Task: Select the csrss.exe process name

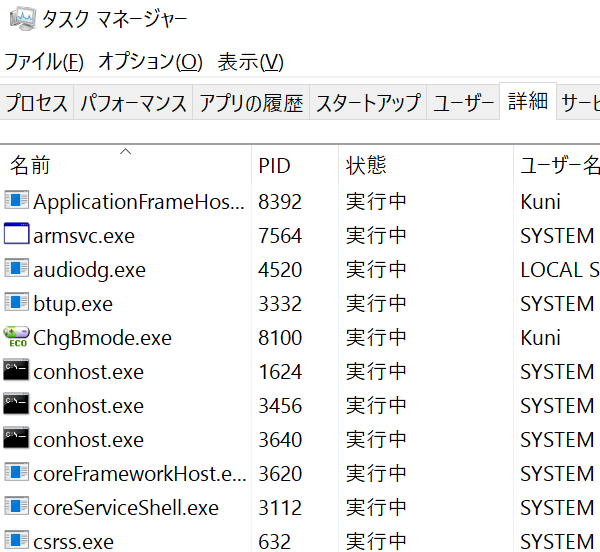Action: coord(73,542)
